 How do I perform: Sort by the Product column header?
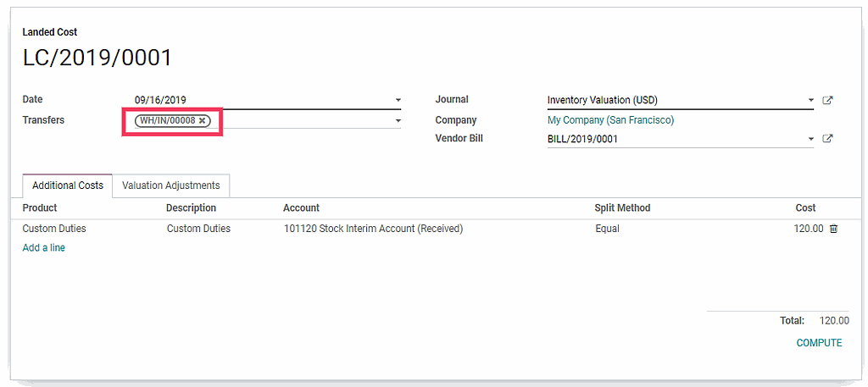point(40,208)
